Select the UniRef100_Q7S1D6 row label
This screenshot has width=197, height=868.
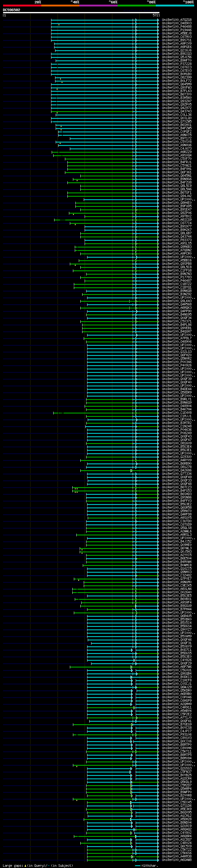pos(177,806)
